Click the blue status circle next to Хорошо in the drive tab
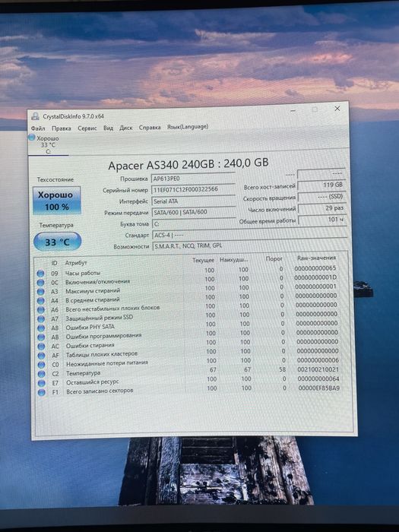399x532 pixels. coord(32,138)
